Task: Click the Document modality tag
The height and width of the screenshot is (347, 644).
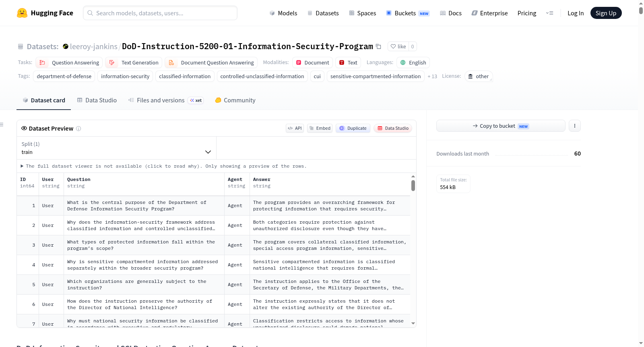Action: click(x=312, y=62)
